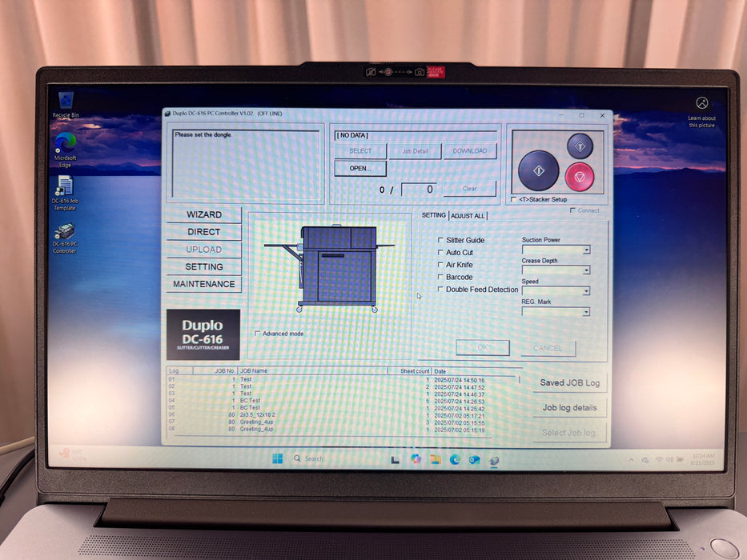
Task: Open the Windows Start menu
Action: pyautogui.click(x=277, y=458)
